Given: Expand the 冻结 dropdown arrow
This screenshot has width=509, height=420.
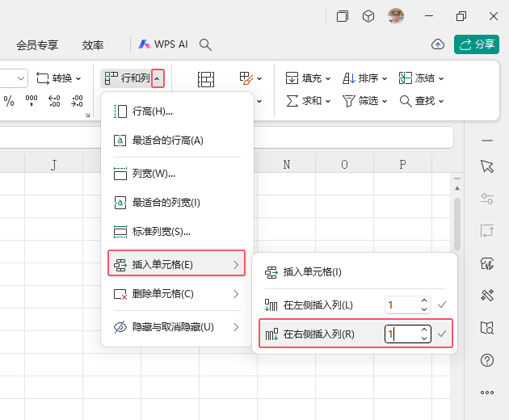Looking at the screenshot, I should coord(441,78).
